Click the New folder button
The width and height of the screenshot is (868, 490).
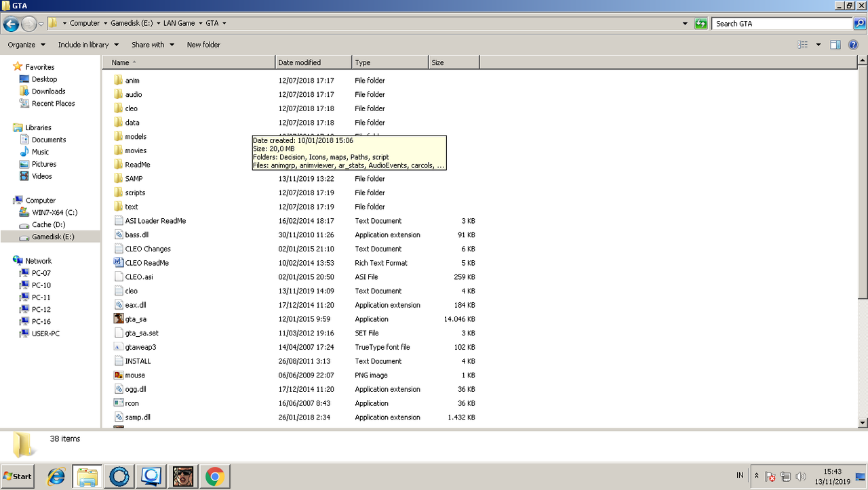pyautogui.click(x=203, y=45)
